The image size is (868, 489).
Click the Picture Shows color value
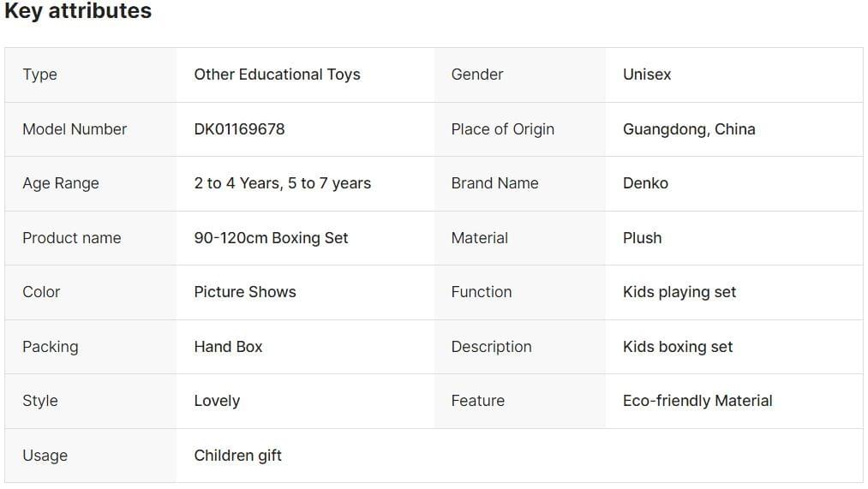point(245,292)
